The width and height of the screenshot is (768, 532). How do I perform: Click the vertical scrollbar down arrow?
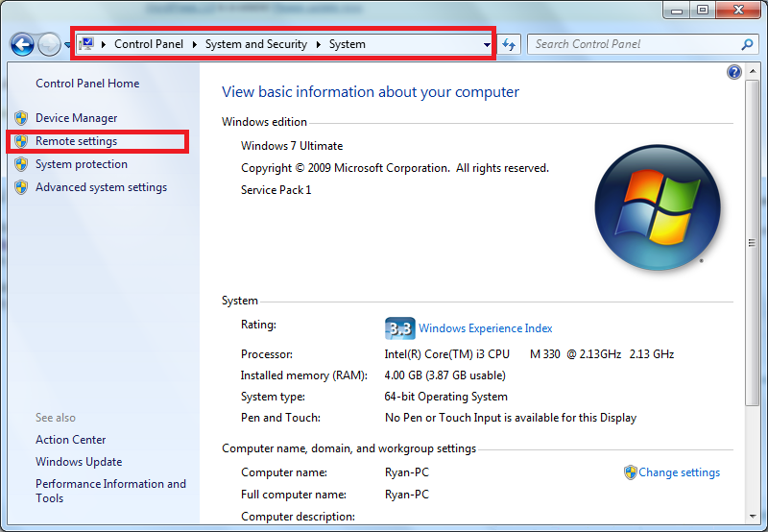(752, 516)
